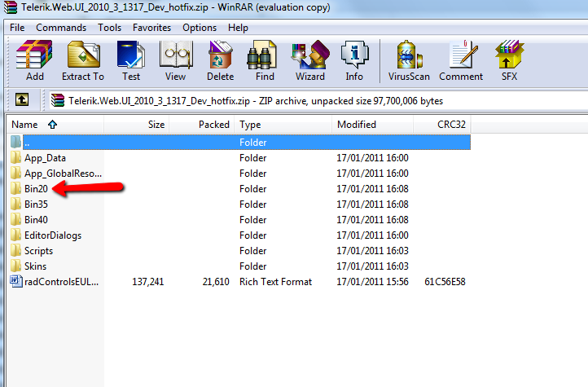Click the 61C56E58 CRC32 value
The image size is (588, 387).
(x=445, y=282)
